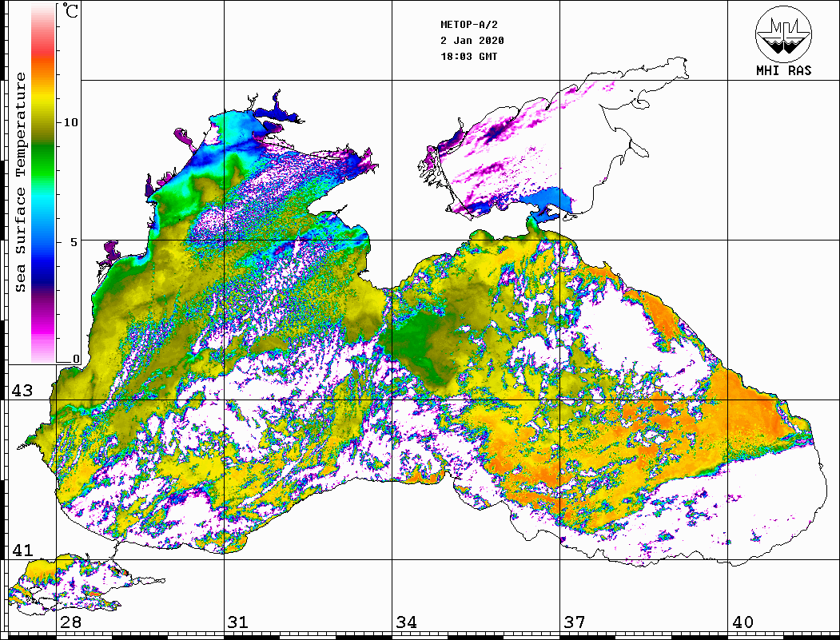This screenshot has height=640, width=840.
Task: Click longitude label '34'
Action: [407, 622]
